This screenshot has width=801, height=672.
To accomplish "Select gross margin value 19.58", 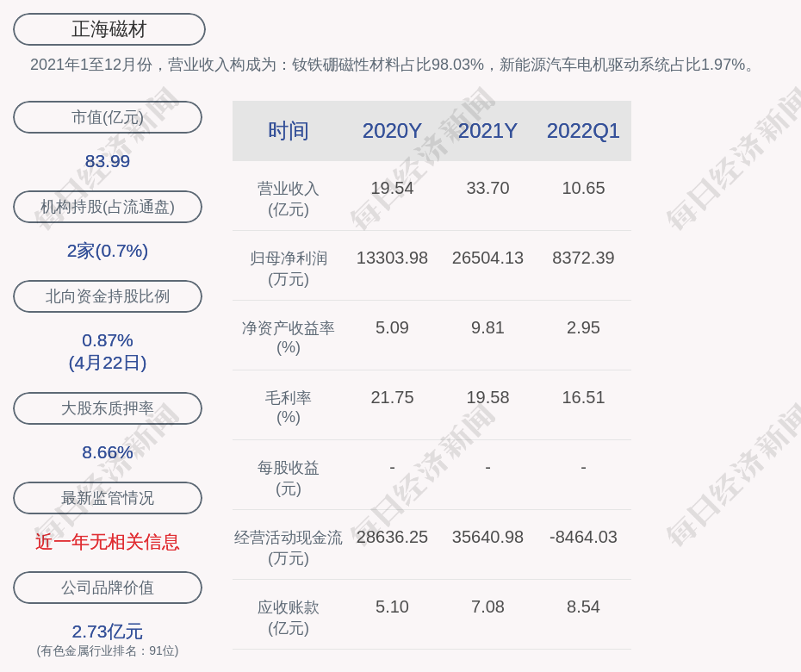I will pyautogui.click(x=487, y=397).
